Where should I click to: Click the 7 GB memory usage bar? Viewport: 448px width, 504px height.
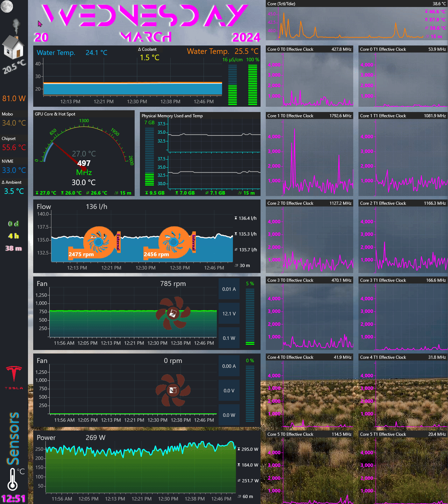coord(149,156)
